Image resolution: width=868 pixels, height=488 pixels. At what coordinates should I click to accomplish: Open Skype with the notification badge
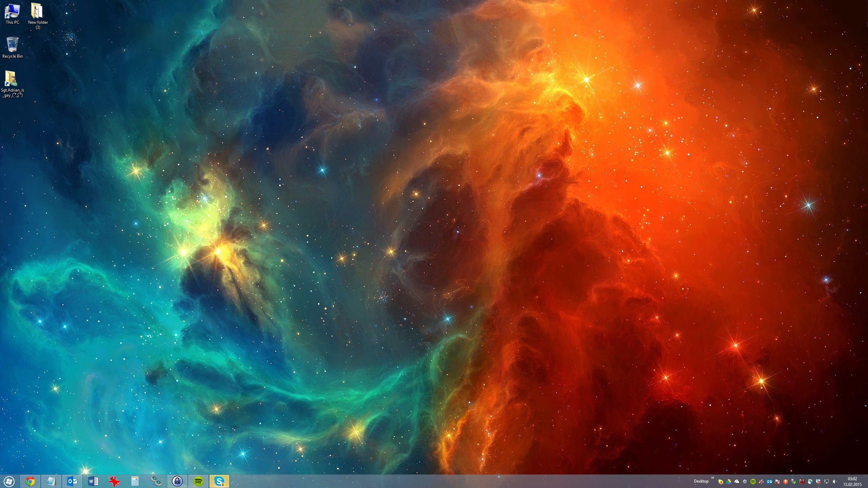219,481
